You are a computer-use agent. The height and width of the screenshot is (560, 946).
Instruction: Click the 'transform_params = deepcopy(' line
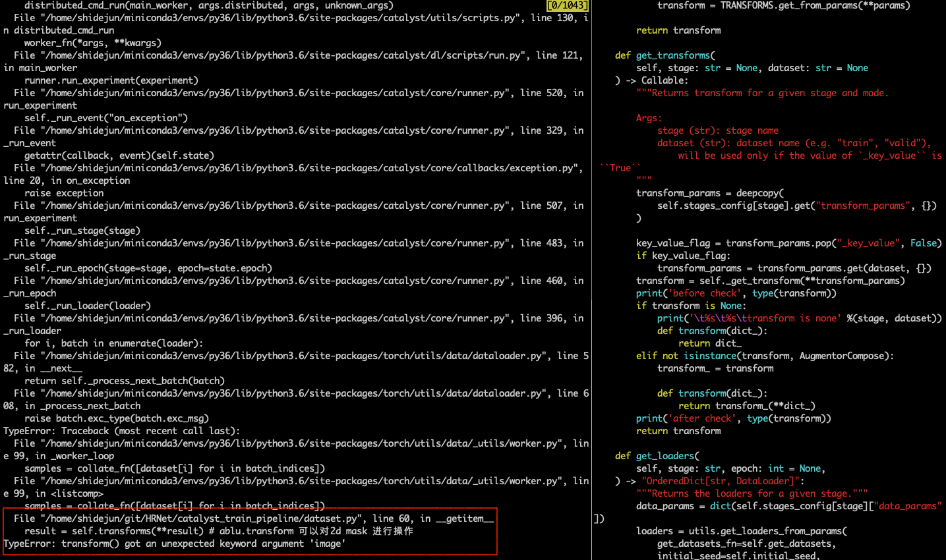pos(710,193)
